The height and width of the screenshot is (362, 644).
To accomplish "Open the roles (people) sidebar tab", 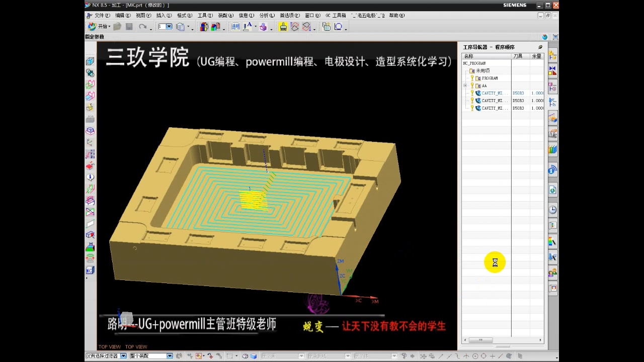I will [x=552, y=273].
